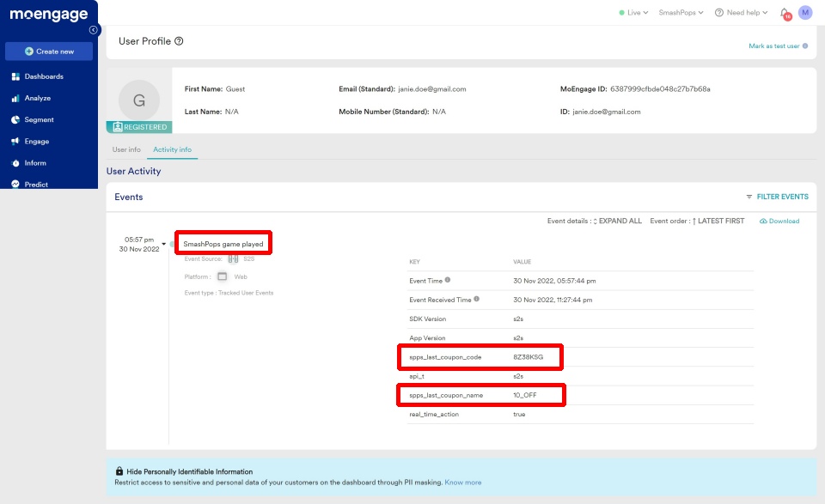Click the Inform icon

tap(15, 163)
